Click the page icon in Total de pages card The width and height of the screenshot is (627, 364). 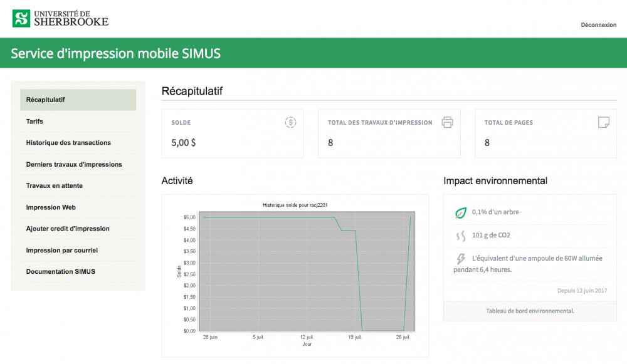click(603, 122)
